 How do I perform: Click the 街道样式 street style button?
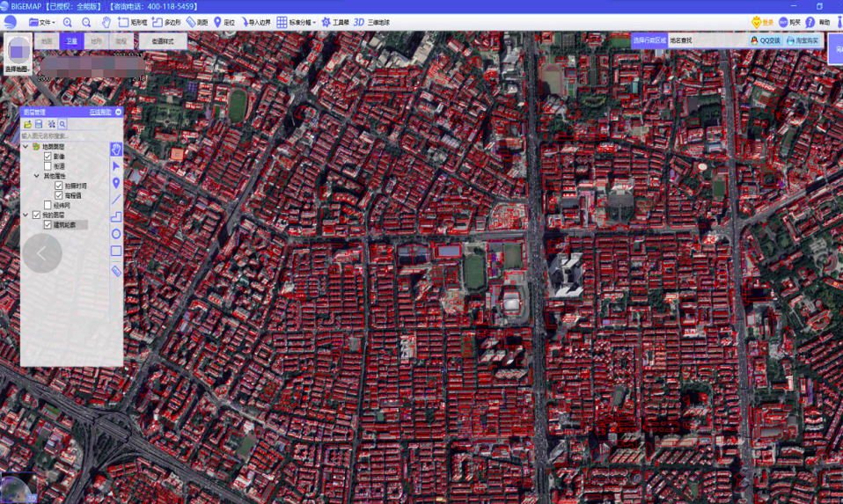(x=163, y=40)
